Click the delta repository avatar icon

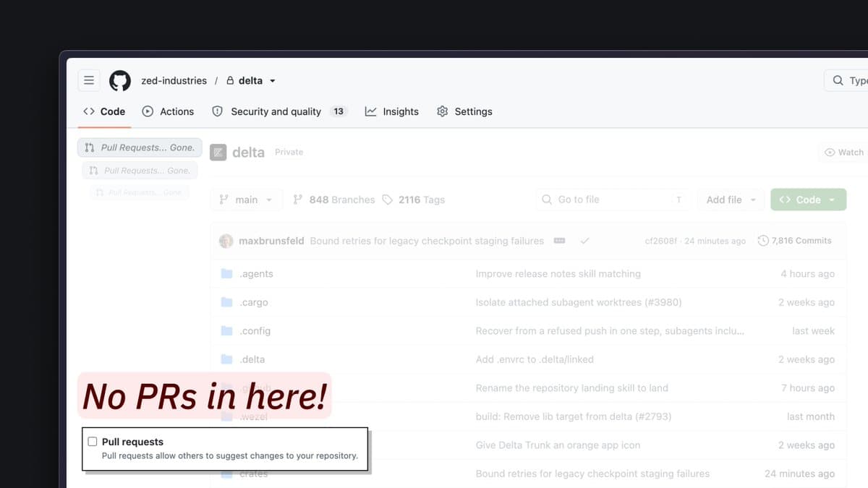click(x=218, y=153)
